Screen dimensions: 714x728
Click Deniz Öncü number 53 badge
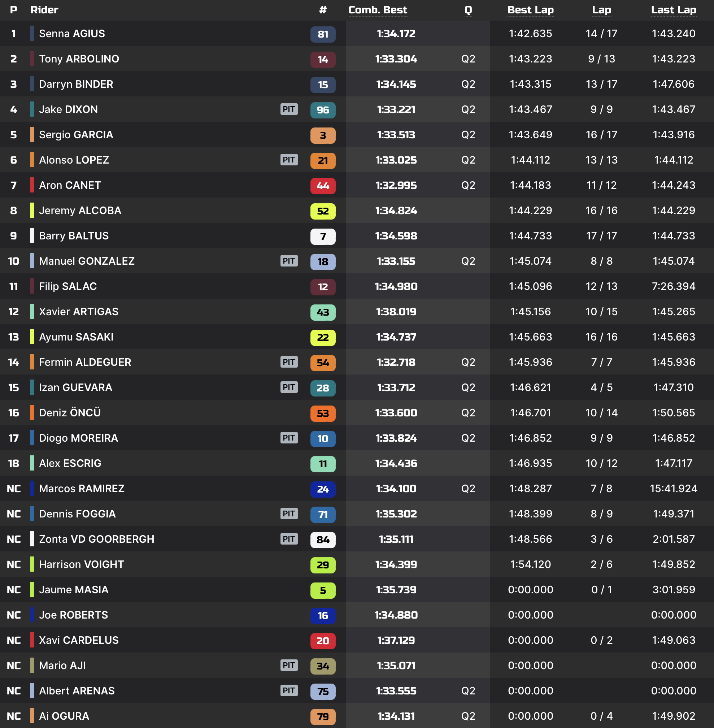pyautogui.click(x=322, y=413)
